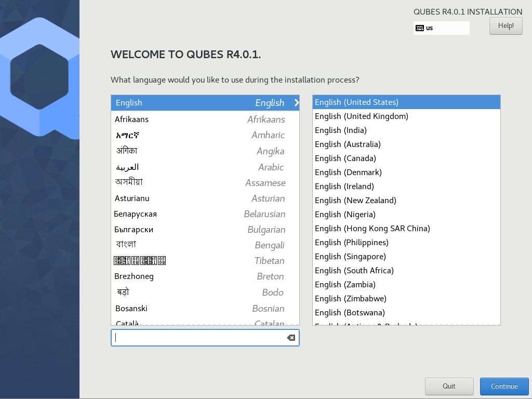The height and width of the screenshot is (399, 532).
Task: Select Bulgarian language entry
Action: pyautogui.click(x=205, y=230)
